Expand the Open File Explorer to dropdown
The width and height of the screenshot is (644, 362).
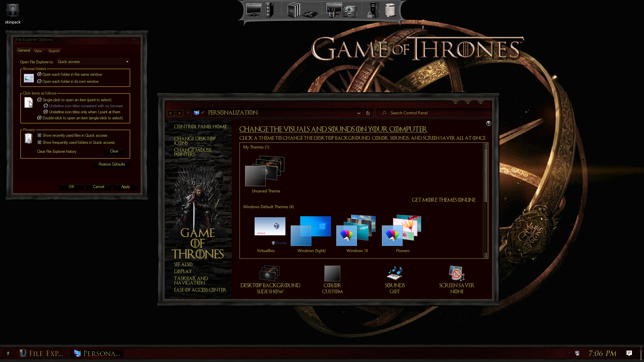point(127,62)
